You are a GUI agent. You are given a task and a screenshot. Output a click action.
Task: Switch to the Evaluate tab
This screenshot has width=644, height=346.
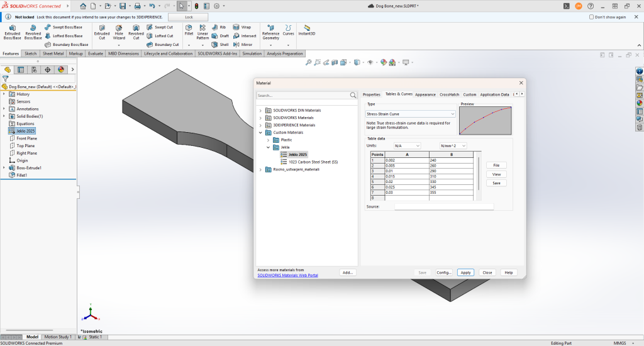(x=96, y=53)
